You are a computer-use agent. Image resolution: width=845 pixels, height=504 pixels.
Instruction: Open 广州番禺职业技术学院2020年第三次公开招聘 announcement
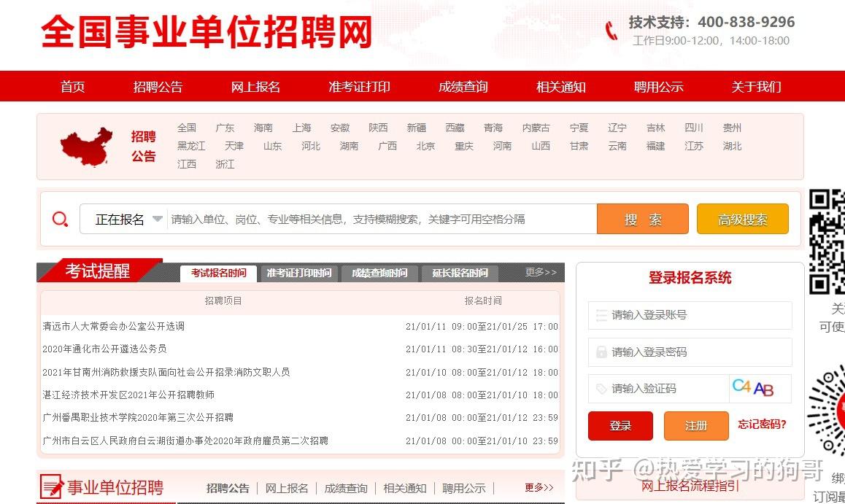(x=138, y=417)
